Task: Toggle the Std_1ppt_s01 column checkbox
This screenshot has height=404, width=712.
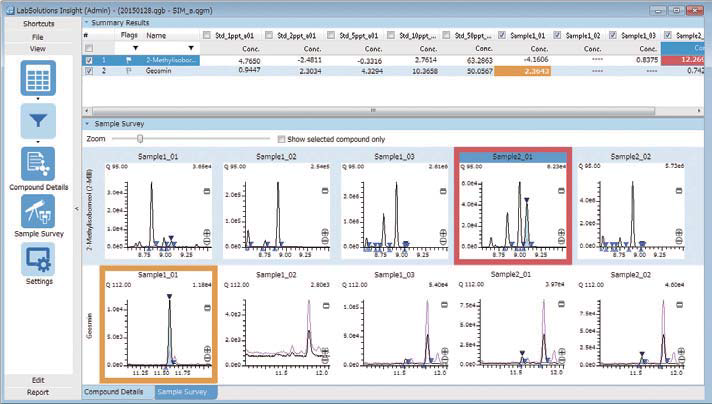Action: point(206,34)
